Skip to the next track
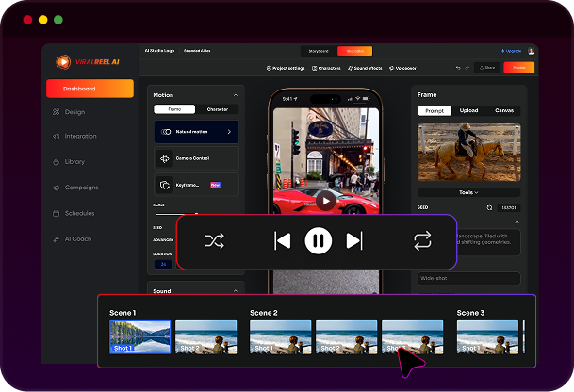This screenshot has width=574, height=392. click(354, 241)
